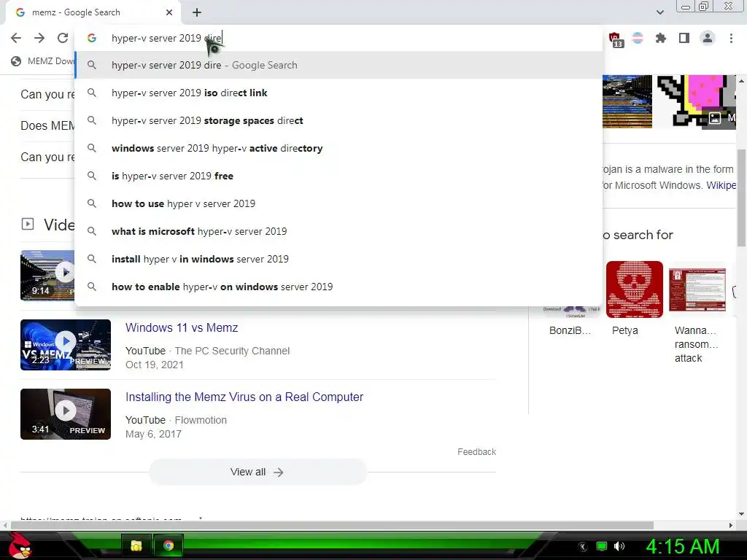The height and width of the screenshot is (560, 747).
Task: Go back to the previous page
Action: pos(16,38)
